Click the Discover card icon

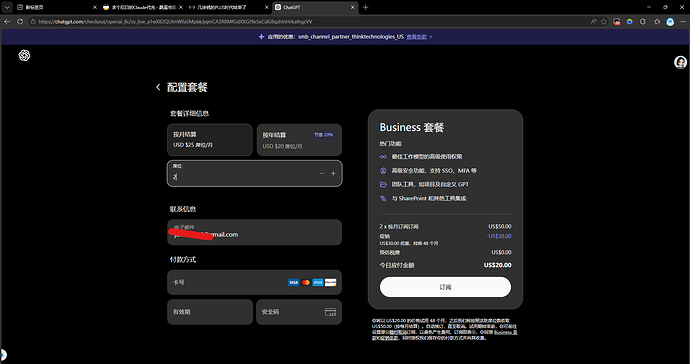point(330,282)
